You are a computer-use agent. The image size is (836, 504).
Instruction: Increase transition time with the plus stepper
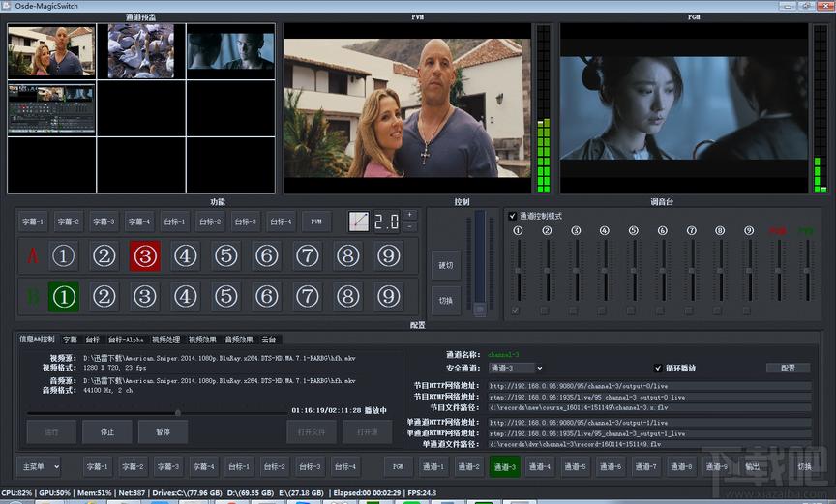[x=409, y=215]
